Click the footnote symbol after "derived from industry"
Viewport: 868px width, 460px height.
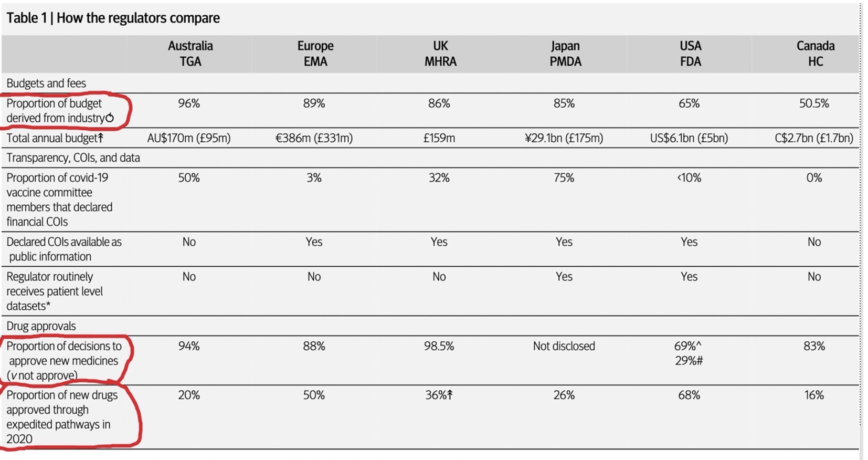[x=110, y=118]
